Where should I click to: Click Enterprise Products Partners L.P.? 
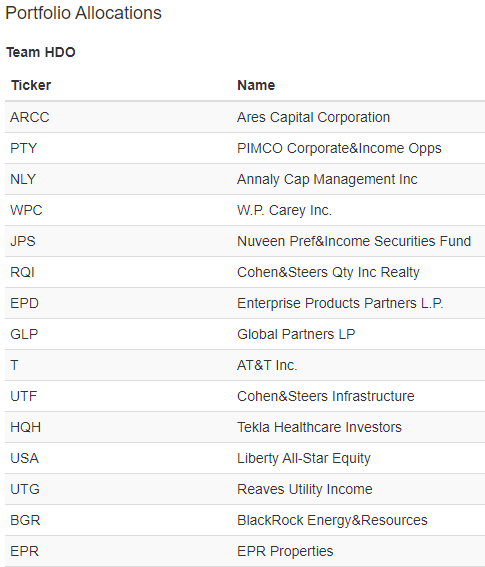(340, 303)
